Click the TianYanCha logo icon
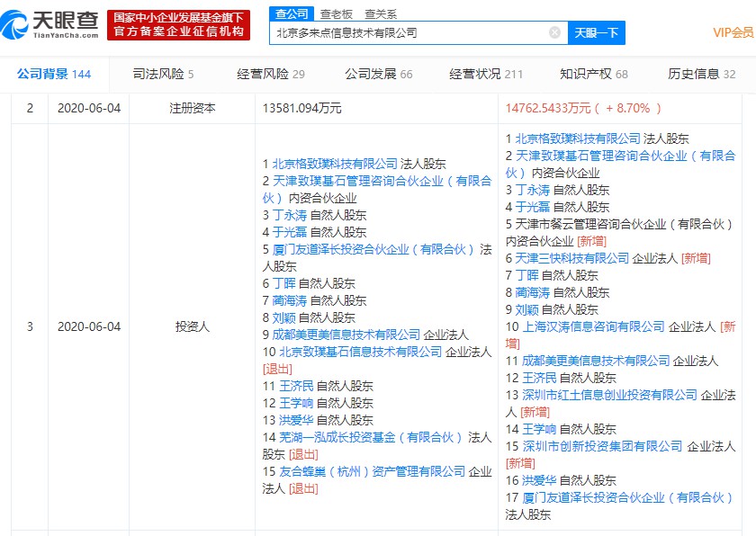 pos(14,24)
